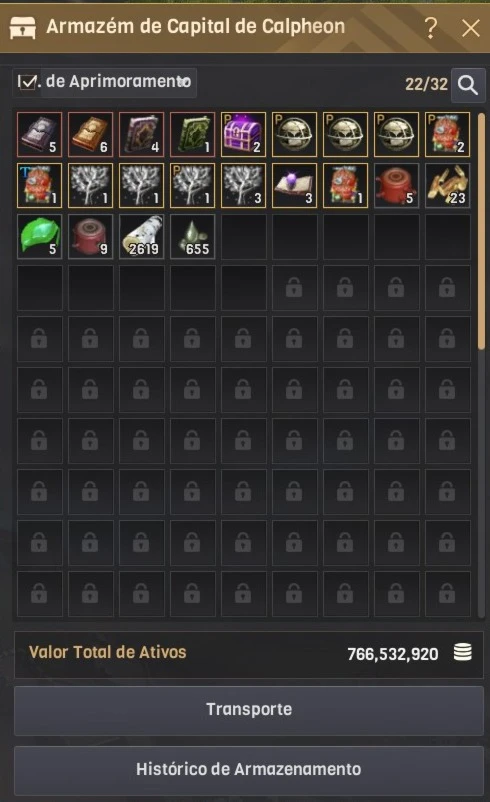
Task: Select the first skull globe item
Action: click(294, 135)
